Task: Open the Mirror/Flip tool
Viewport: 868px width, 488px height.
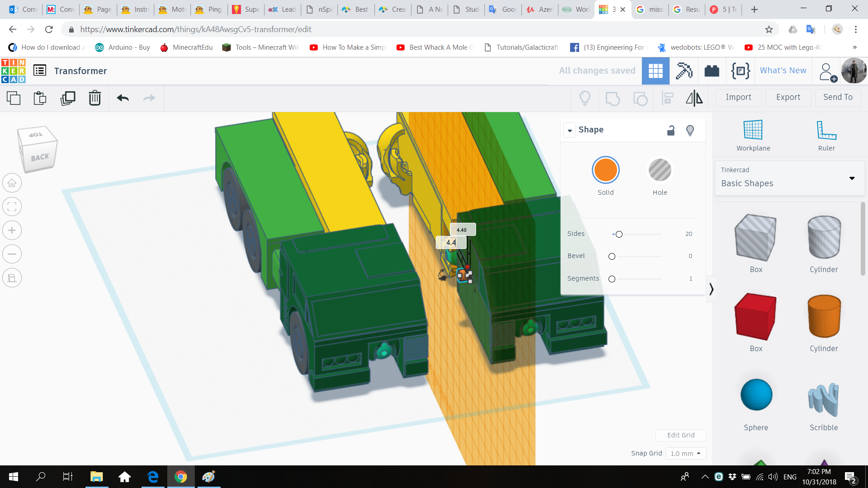Action: (694, 98)
